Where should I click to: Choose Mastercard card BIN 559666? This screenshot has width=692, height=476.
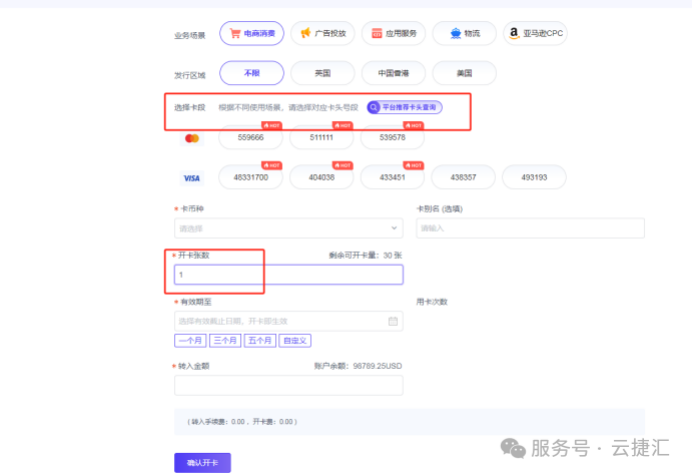click(250, 138)
